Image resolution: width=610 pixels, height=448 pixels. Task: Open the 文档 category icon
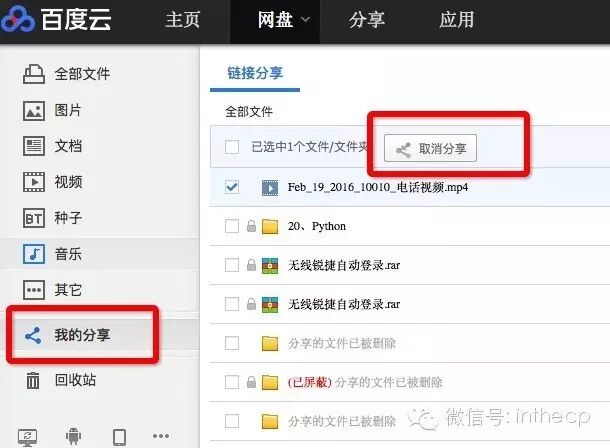pos(34,146)
